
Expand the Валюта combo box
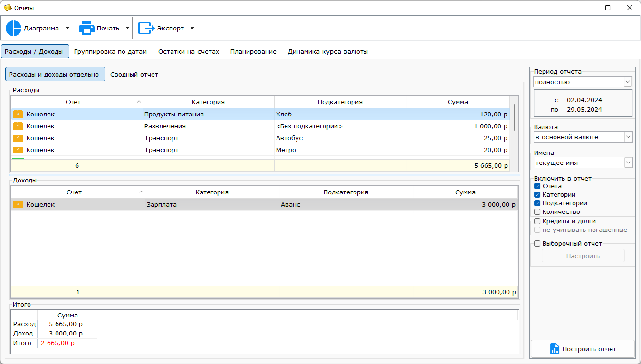[628, 137]
